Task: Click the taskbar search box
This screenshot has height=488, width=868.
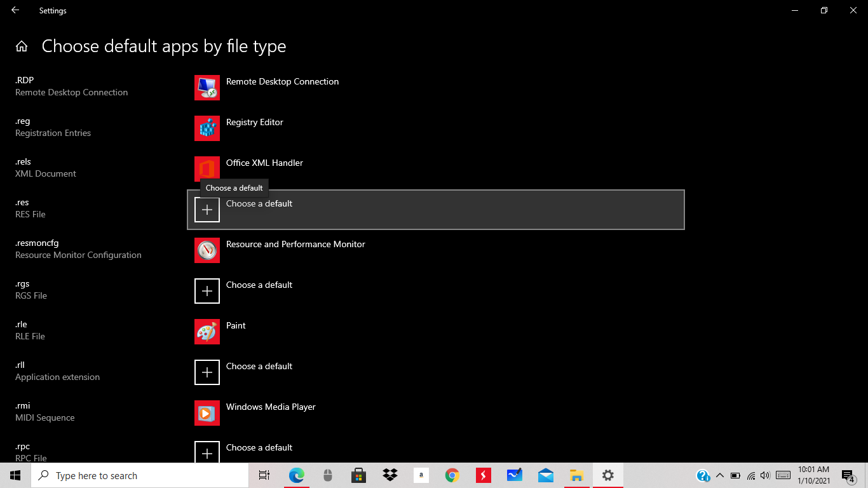Action: [x=140, y=475]
